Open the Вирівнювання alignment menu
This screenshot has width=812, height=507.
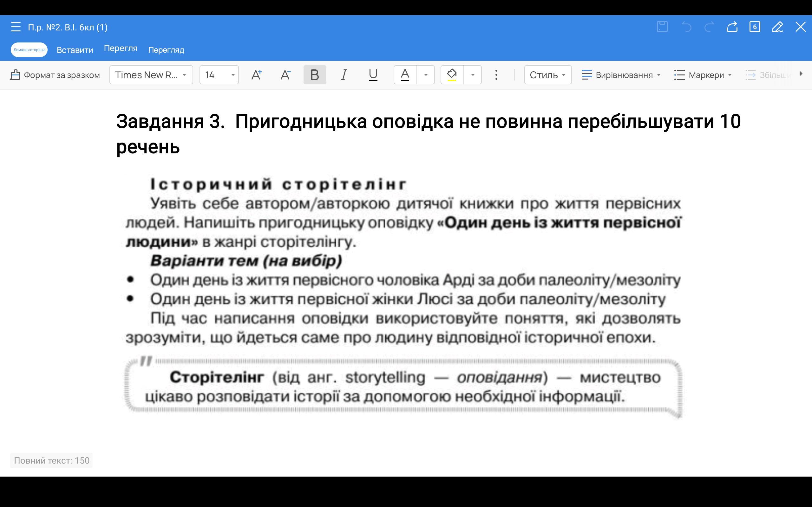621,74
